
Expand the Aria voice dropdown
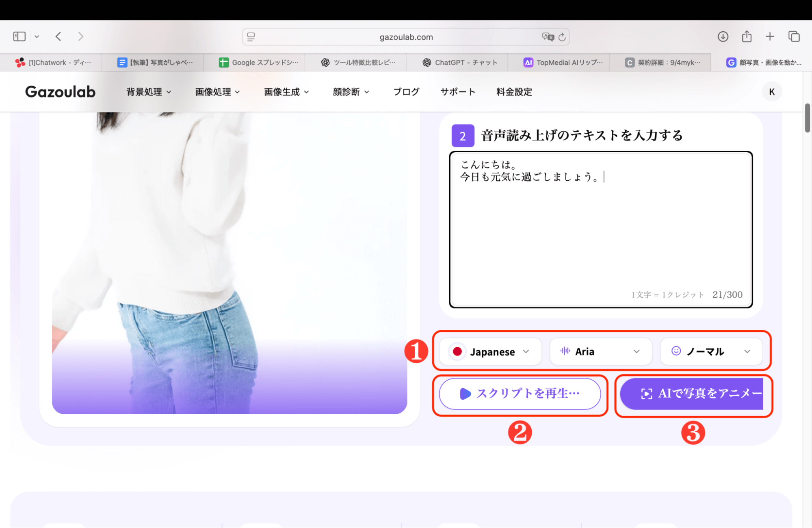click(637, 351)
